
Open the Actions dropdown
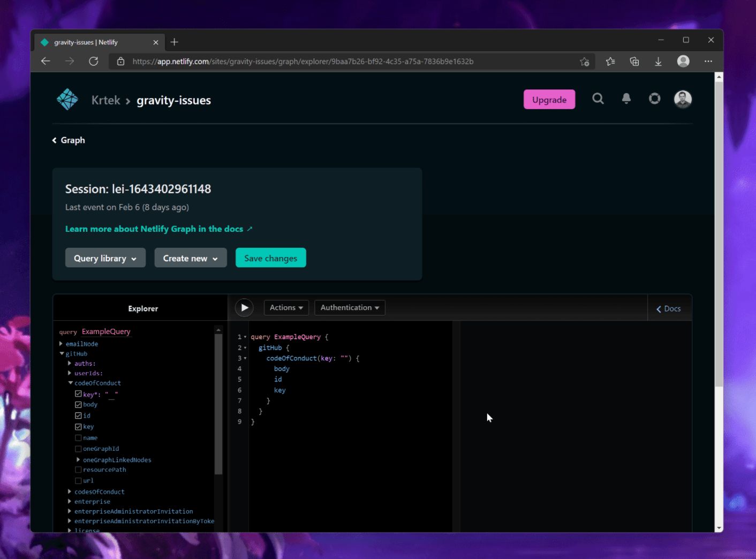pyautogui.click(x=286, y=307)
